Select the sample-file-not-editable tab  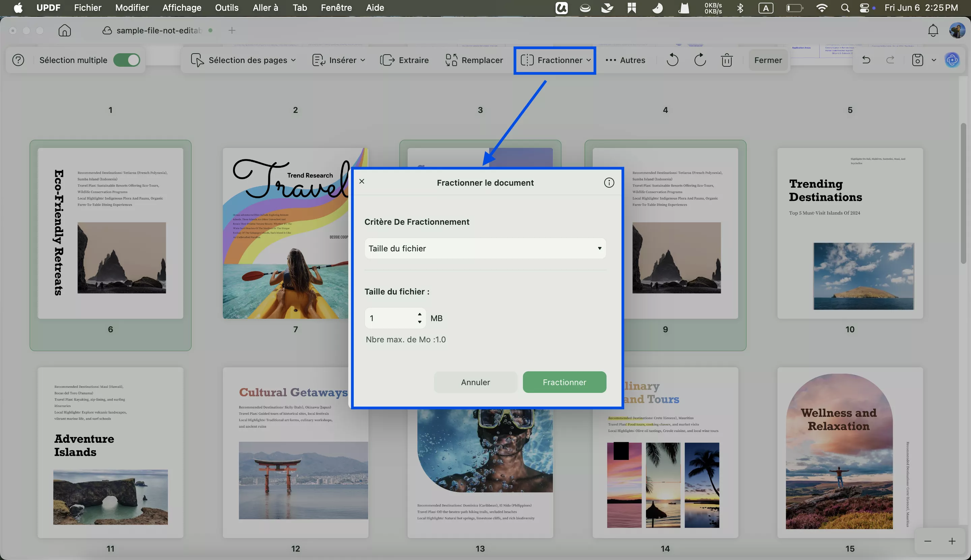click(157, 30)
